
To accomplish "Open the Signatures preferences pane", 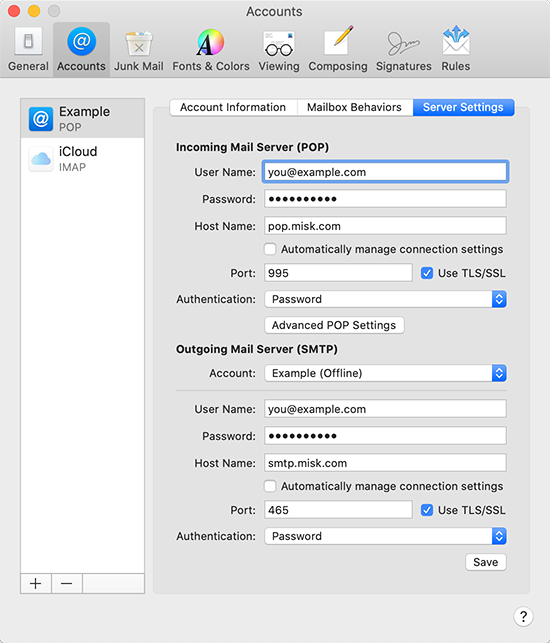I will [404, 49].
